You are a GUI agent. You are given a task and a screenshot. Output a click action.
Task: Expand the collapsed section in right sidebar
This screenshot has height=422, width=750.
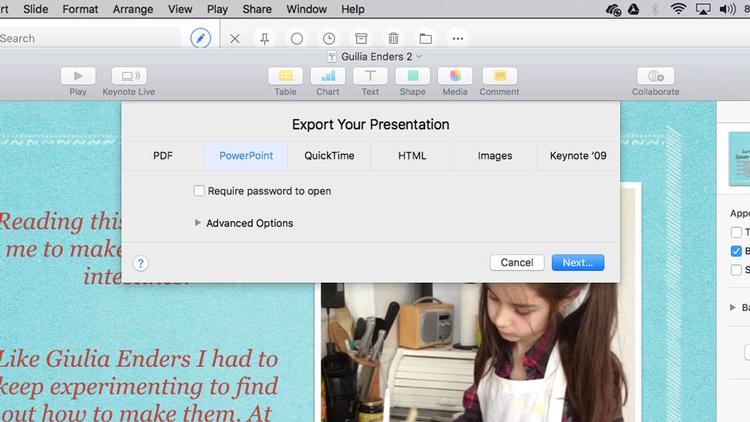[x=733, y=308]
